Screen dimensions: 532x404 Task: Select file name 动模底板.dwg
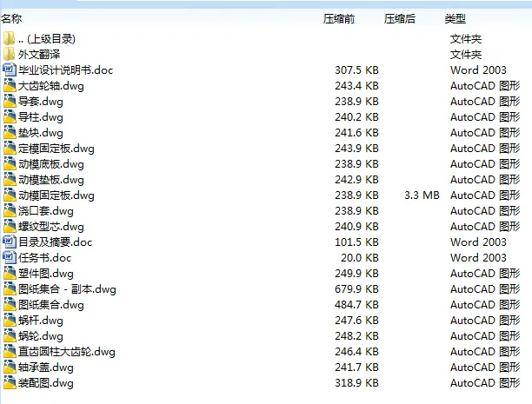tap(51, 163)
